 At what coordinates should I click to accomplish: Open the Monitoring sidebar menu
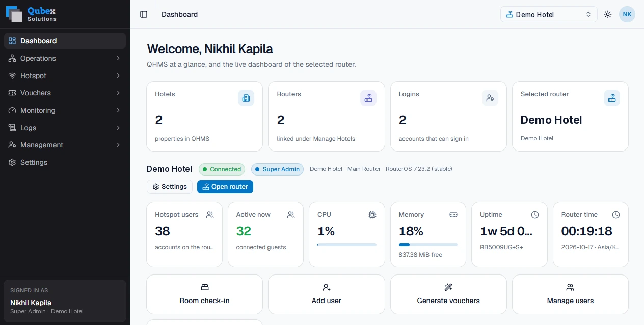65,110
